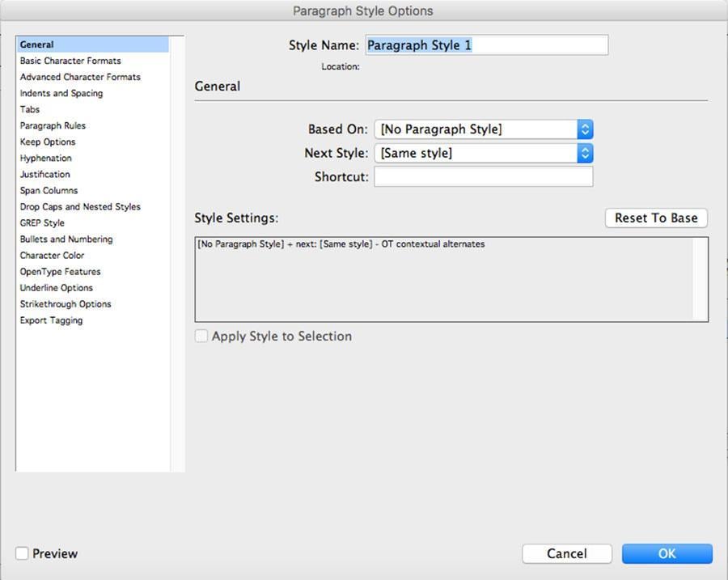Open Bullets and Numbering options
The image size is (728, 580).
[x=66, y=239]
